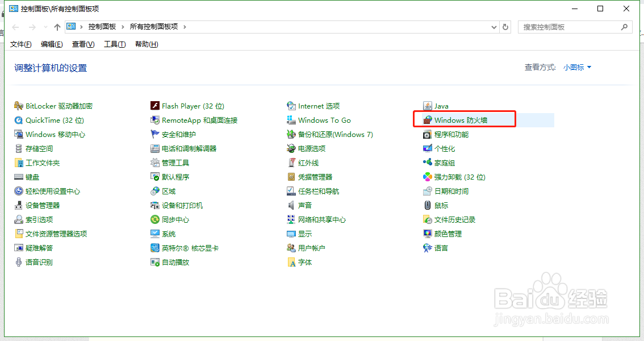Screen dimensions: 644x341
Task: Click the Back navigation arrow
Action: click(15, 27)
